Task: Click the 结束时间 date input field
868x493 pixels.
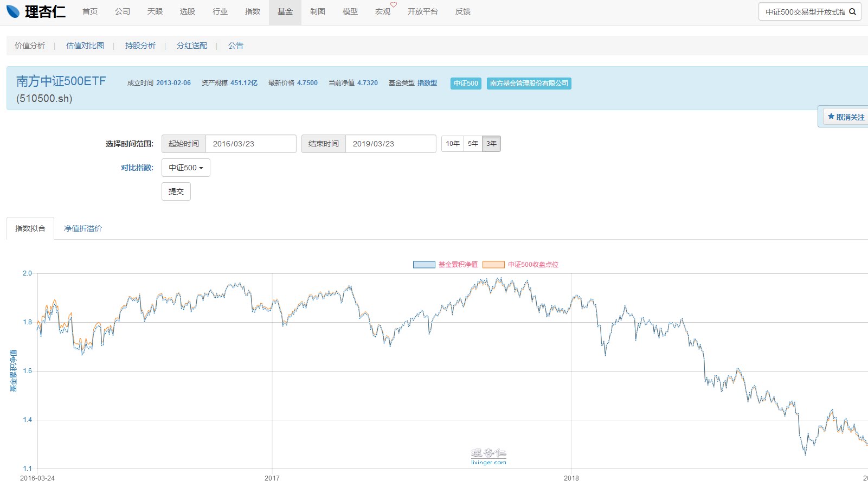Action: (x=390, y=144)
